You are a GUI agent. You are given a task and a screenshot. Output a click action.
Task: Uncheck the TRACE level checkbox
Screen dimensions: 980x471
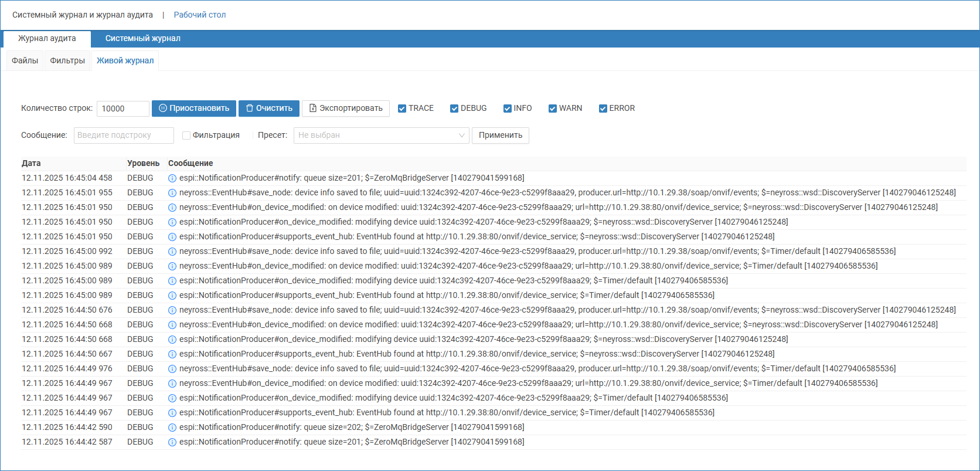click(x=402, y=109)
